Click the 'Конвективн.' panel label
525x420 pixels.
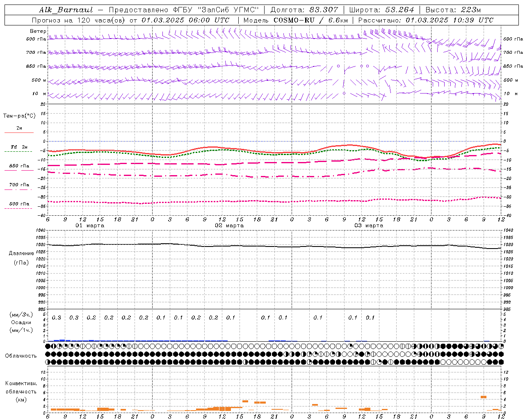pyautogui.click(x=21, y=383)
